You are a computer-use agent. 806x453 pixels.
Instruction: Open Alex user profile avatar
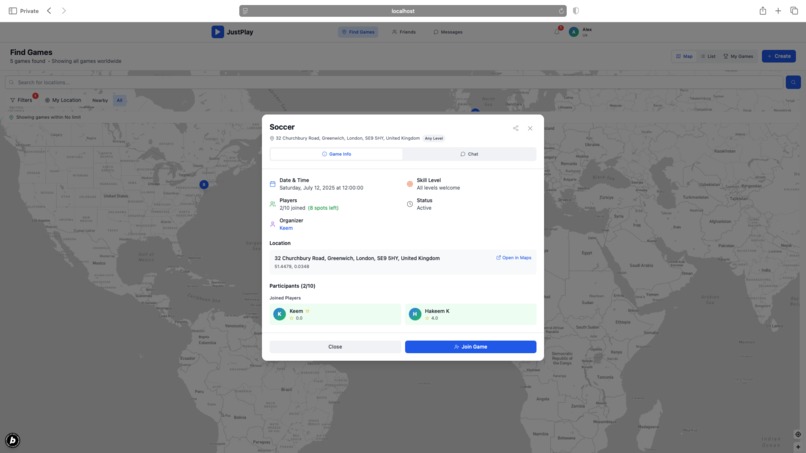tap(574, 32)
